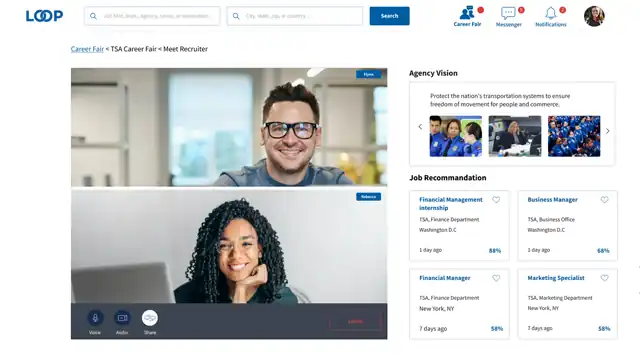Click the Share screen icon
640x360 pixels.
click(x=150, y=318)
